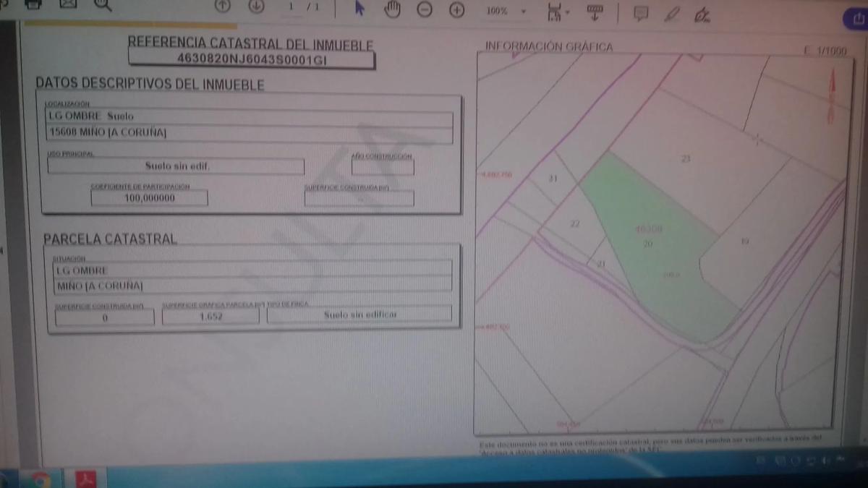Click the Print icon in the toolbar
The height and width of the screenshot is (488, 868).
[33, 4]
